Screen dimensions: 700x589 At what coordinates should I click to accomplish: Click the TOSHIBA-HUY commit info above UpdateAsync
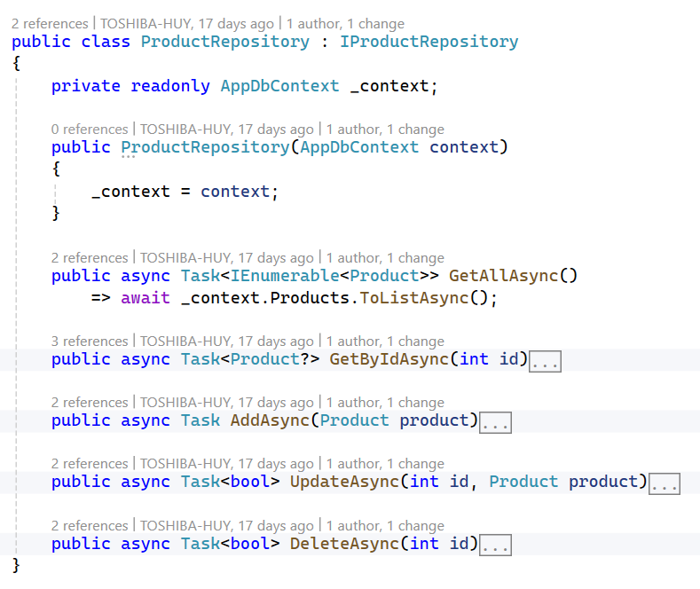tap(226, 464)
